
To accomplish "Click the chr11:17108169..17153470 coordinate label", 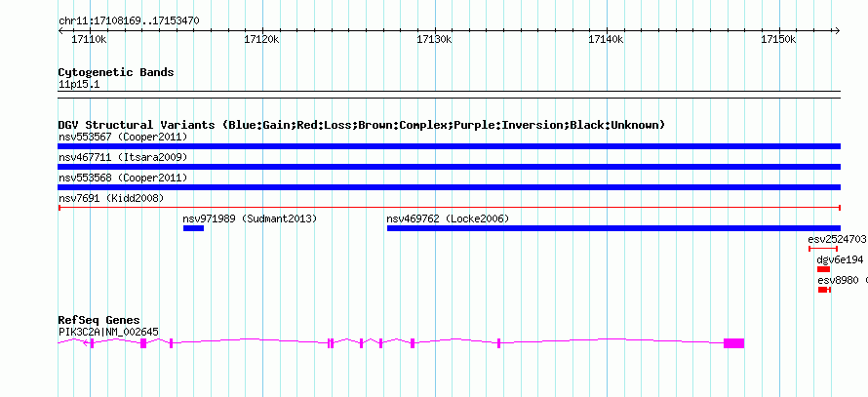I will (x=129, y=21).
